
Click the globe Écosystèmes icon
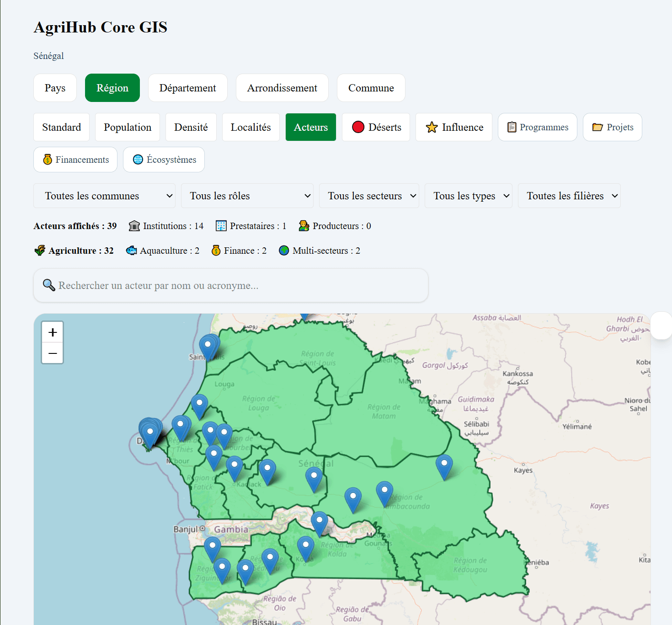[x=138, y=160]
